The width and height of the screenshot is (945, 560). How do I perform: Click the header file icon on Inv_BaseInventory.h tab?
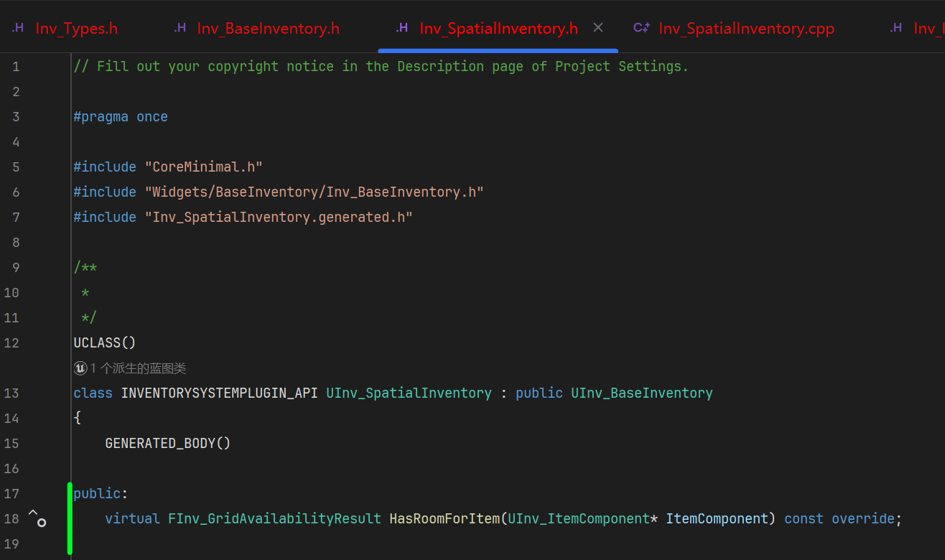point(180,28)
